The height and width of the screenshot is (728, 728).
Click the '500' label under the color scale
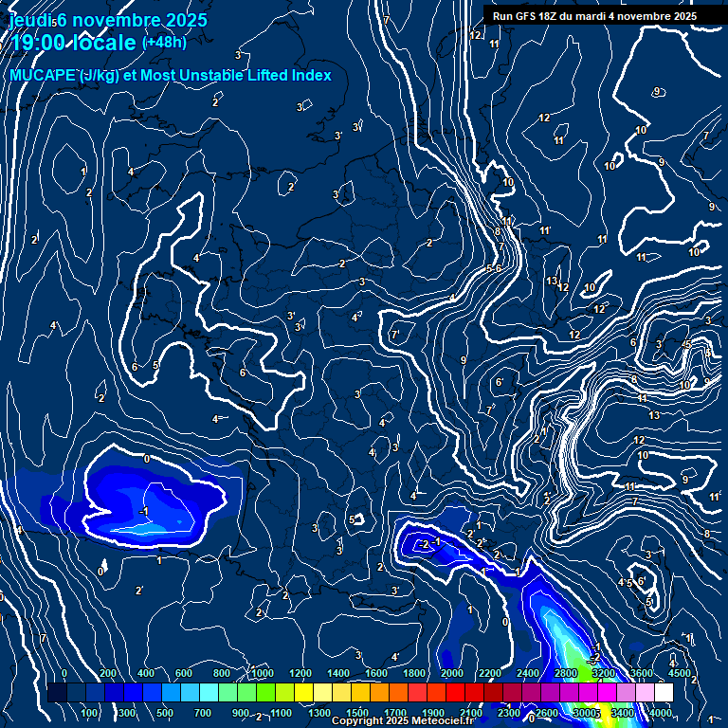(164, 713)
